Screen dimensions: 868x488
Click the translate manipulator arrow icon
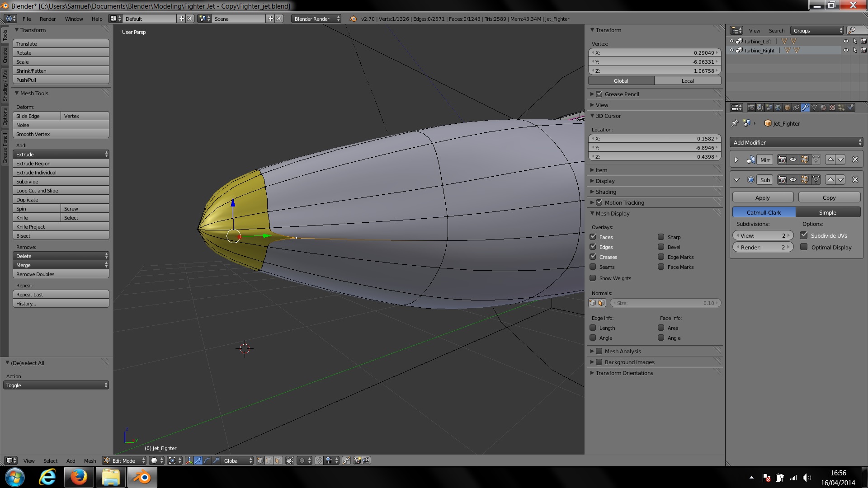[198, 460]
